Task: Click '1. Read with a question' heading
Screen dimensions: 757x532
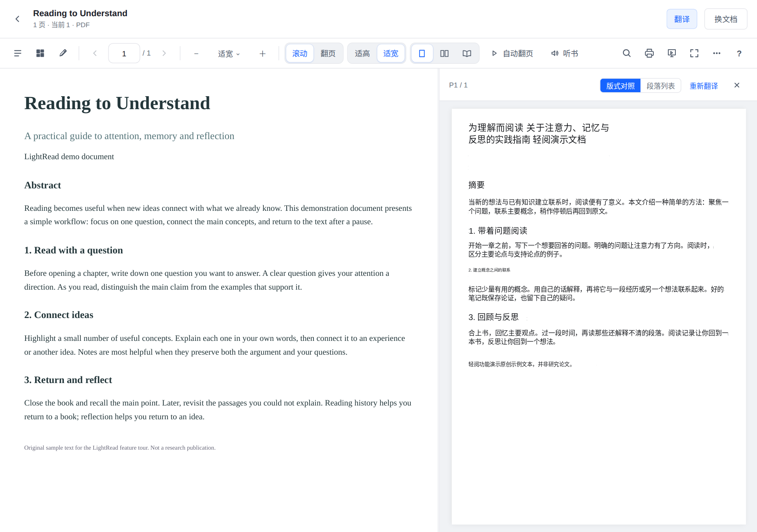Action: (x=74, y=250)
